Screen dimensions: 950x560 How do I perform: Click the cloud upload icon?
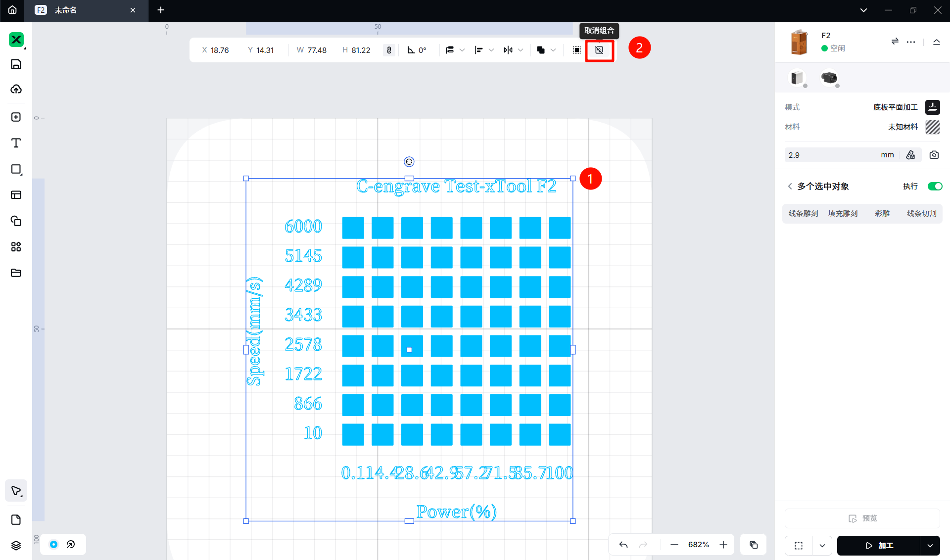(16, 89)
